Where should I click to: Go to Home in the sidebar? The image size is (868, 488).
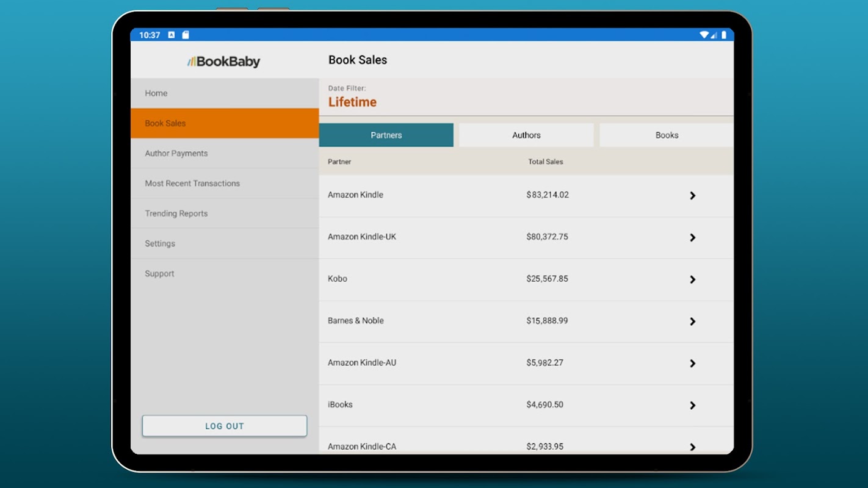pyautogui.click(x=225, y=93)
